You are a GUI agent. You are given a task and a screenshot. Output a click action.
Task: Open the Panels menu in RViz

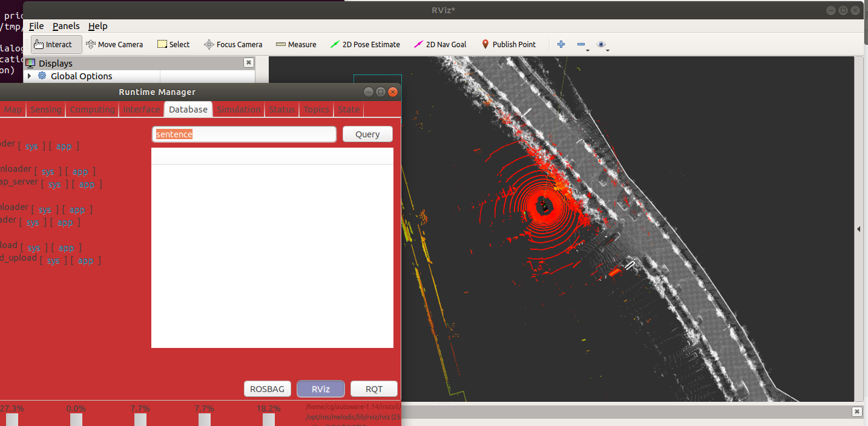(66, 26)
